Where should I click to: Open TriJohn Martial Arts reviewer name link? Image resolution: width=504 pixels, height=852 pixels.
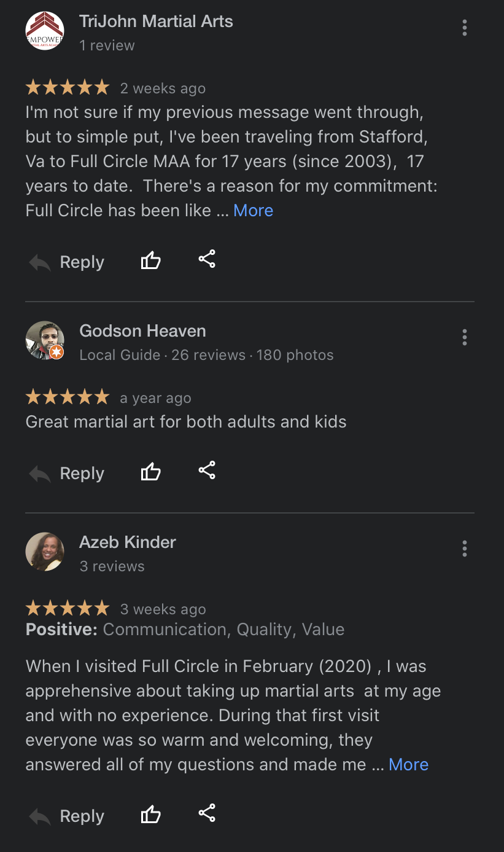(156, 21)
